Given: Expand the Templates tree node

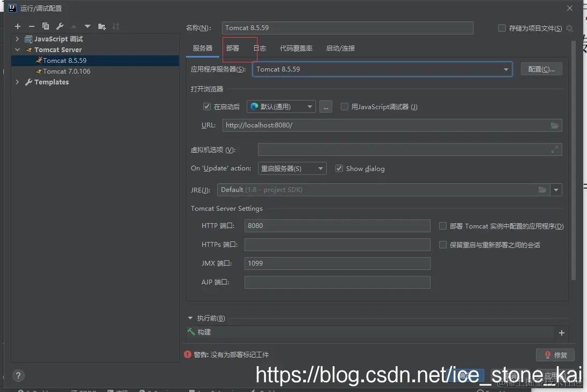Looking at the screenshot, I should click(x=17, y=82).
